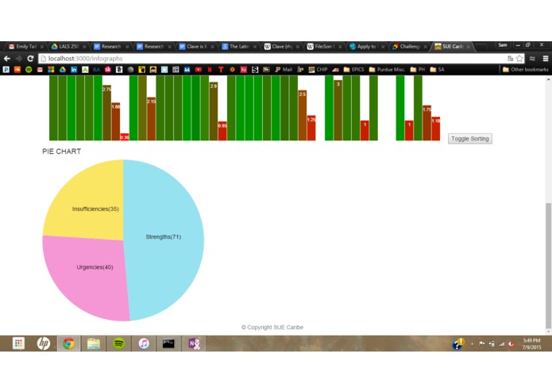Image resolution: width=552 pixels, height=392 pixels.
Task: Bookmark this page with the star icon
Action: [519, 59]
